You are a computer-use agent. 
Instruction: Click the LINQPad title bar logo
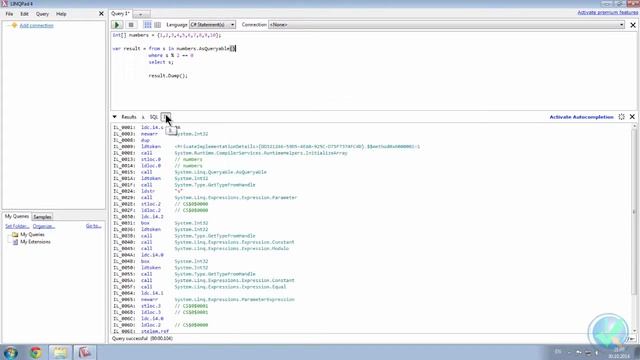coord(4,4)
